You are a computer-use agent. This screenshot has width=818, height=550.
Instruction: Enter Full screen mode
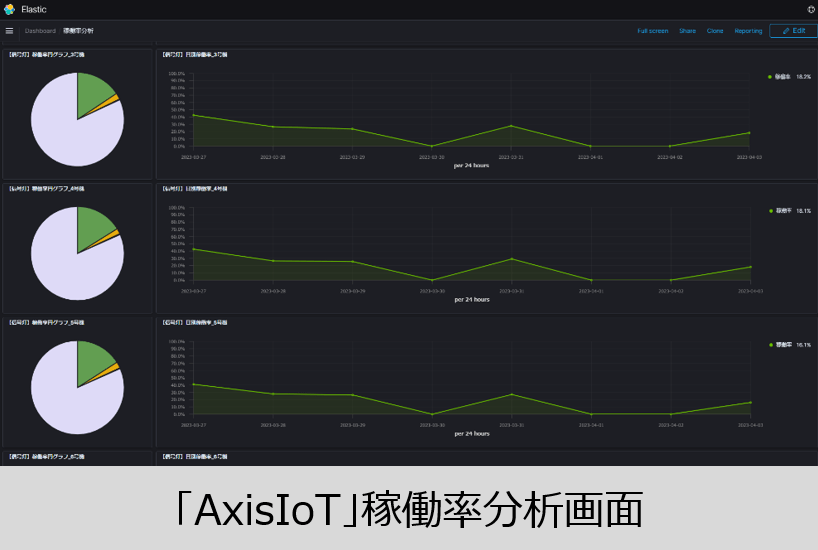(652, 31)
